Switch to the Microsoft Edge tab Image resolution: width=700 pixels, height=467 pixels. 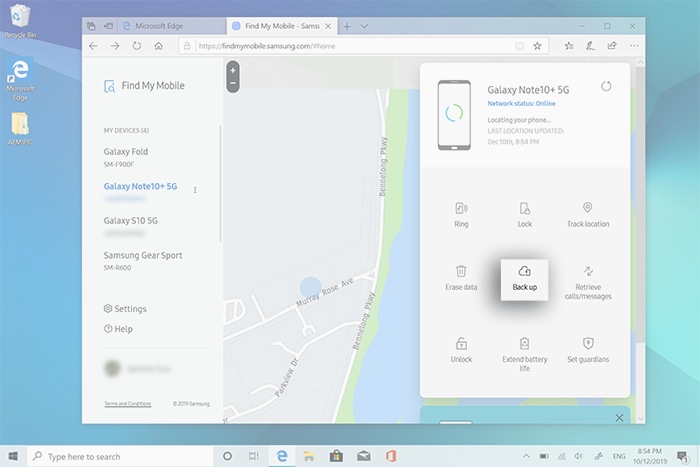(x=172, y=26)
